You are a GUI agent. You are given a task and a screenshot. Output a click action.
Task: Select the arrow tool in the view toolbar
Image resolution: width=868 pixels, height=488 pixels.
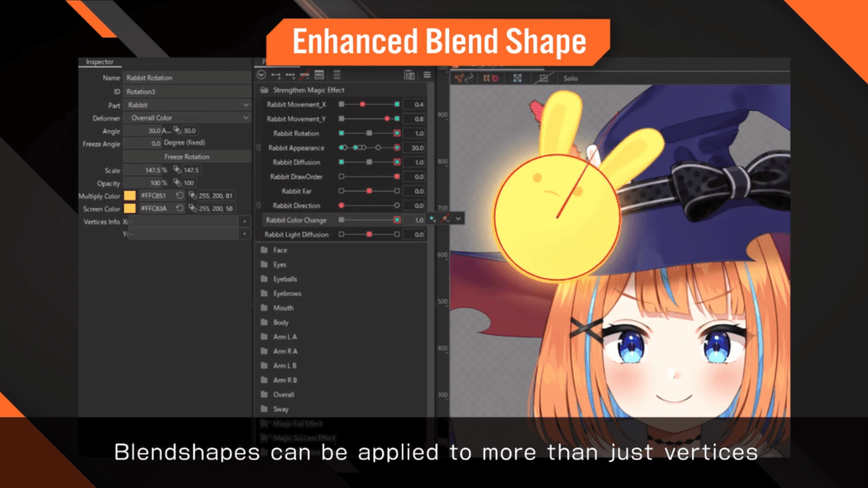click(459, 78)
